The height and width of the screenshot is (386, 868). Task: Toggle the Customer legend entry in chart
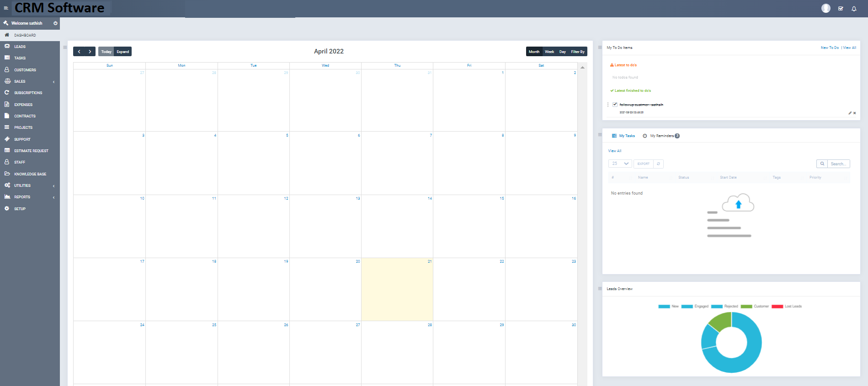click(755, 307)
